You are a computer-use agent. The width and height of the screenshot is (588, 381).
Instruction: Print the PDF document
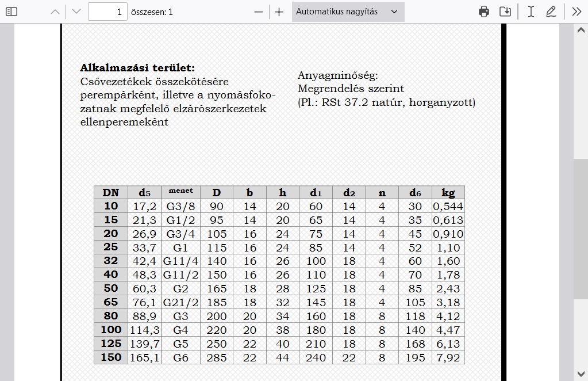click(484, 12)
